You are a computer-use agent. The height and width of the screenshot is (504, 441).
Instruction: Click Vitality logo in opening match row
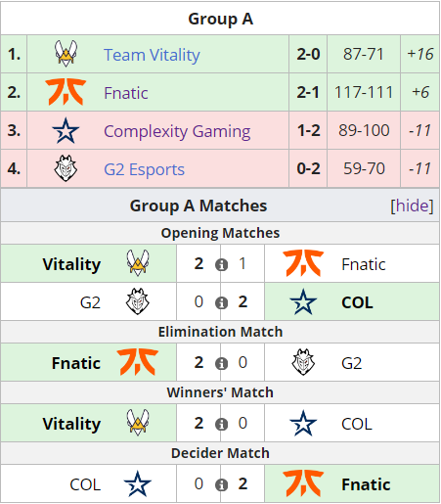138,263
